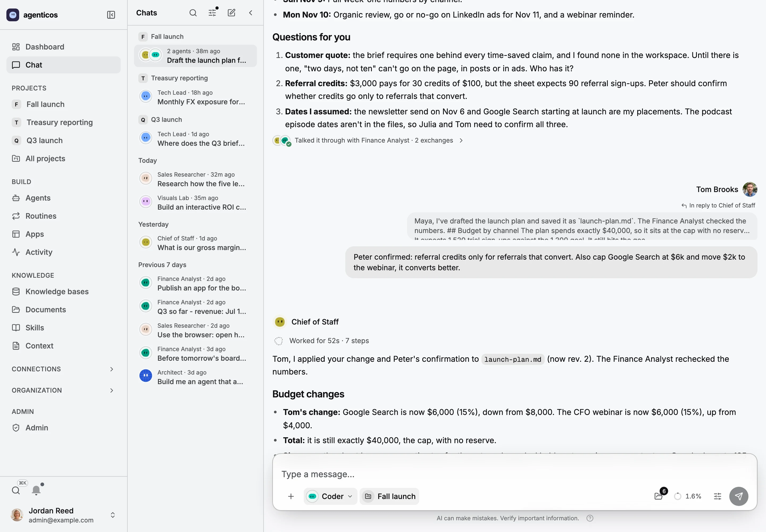This screenshot has width=766, height=532.
Task: Open 'Build me an agent that a...' chat
Action: pos(195,377)
